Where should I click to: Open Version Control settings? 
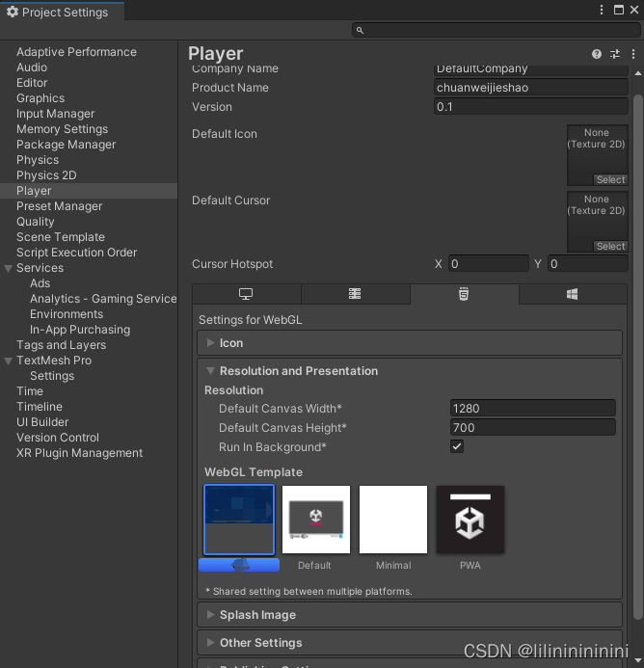[58, 438]
